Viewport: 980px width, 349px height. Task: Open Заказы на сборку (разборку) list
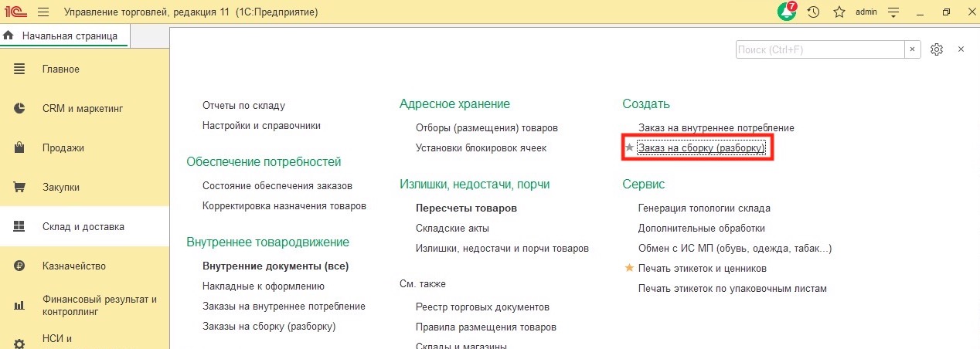[269, 327]
